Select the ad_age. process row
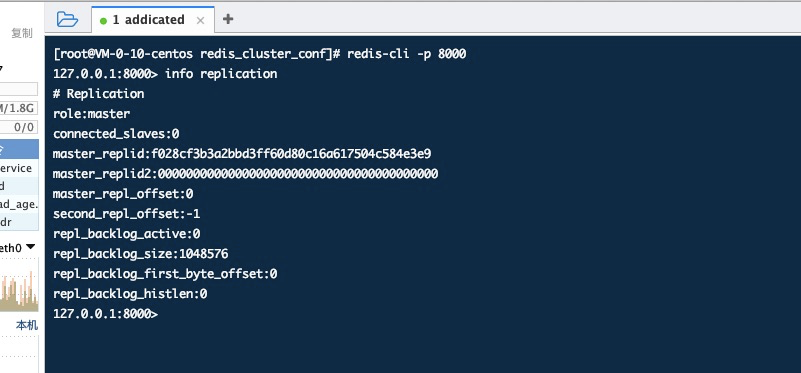The width and height of the screenshot is (801, 373). click(x=19, y=204)
